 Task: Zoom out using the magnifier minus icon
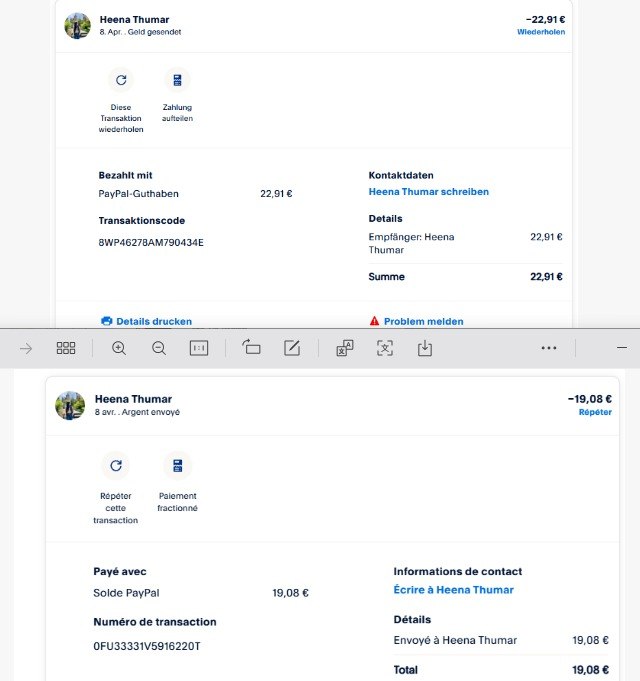159,348
